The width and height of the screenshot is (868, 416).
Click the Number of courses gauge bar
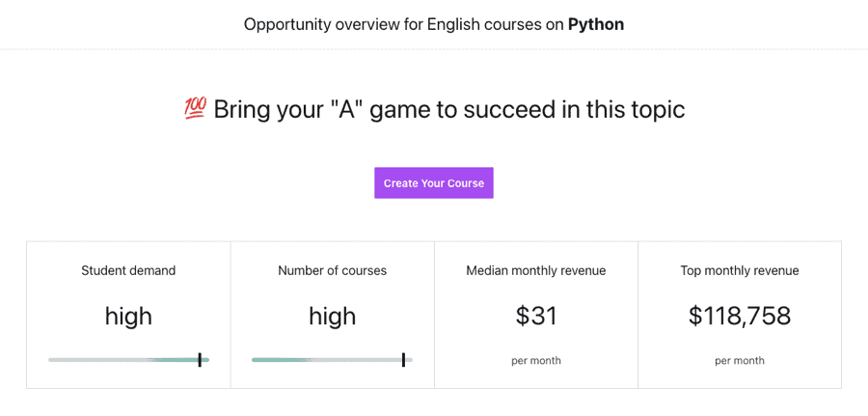point(332,360)
